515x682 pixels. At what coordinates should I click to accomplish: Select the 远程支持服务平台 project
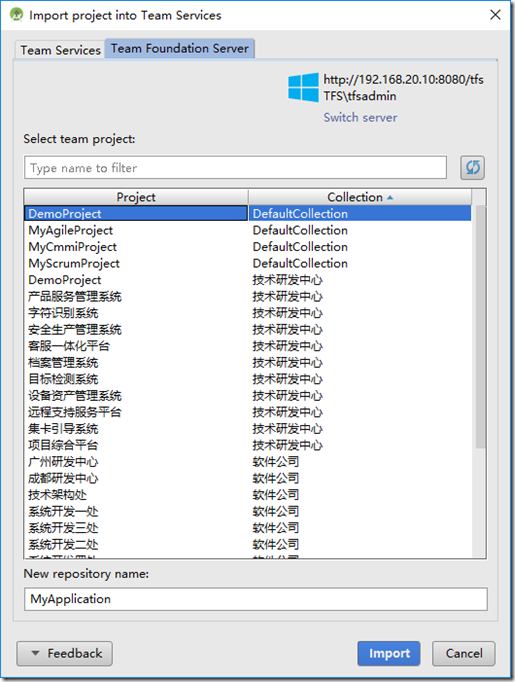click(x=248, y=411)
